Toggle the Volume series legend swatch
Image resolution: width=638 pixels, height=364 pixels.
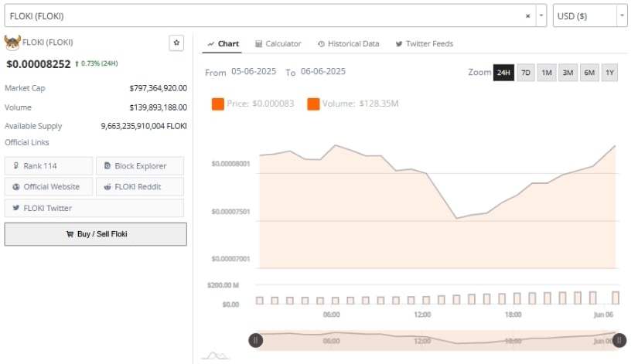click(313, 104)
